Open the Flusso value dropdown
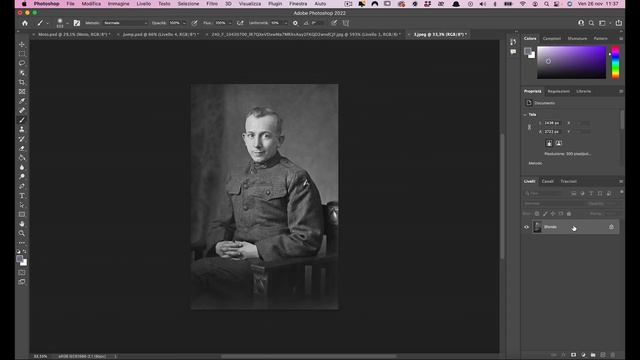This screenshot has height=360, width=640. tap(230, 23)
